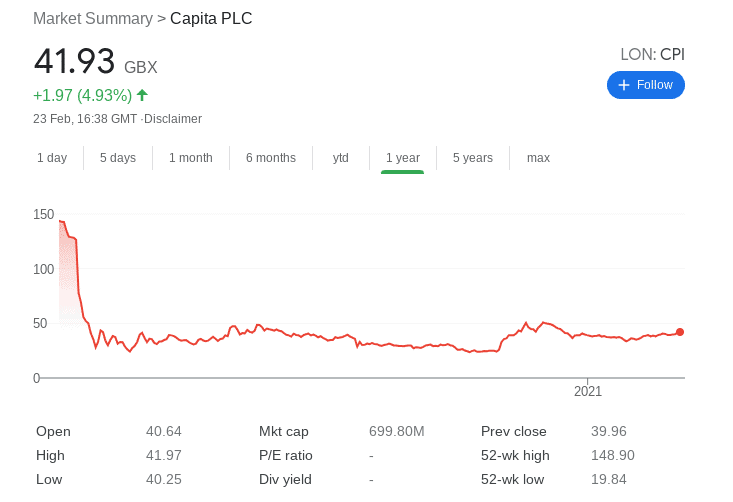Follow the Capita PLC stock
Viewport: 733px width, 502px height.
pyautogui.click(x=646, y=85)
